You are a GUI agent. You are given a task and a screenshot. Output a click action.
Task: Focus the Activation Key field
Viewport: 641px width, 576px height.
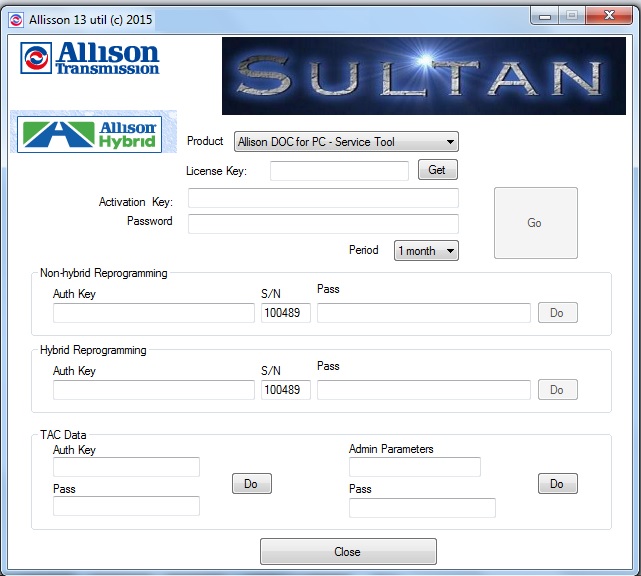tap(323, 198)
